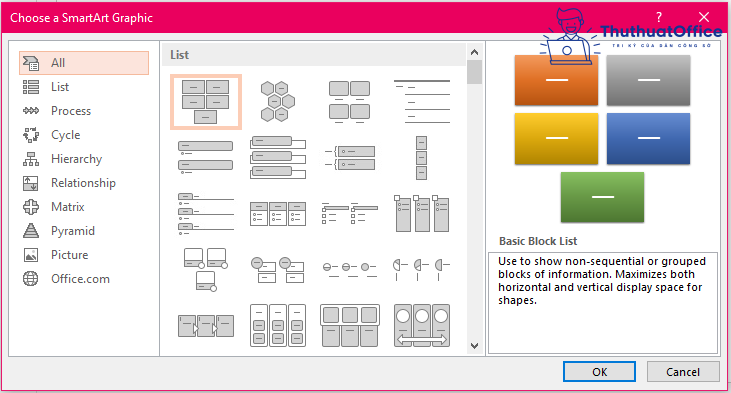The image size is (731, 393).
Task: Select the two stacked bars bullet list layout
Action: [206, 158]
